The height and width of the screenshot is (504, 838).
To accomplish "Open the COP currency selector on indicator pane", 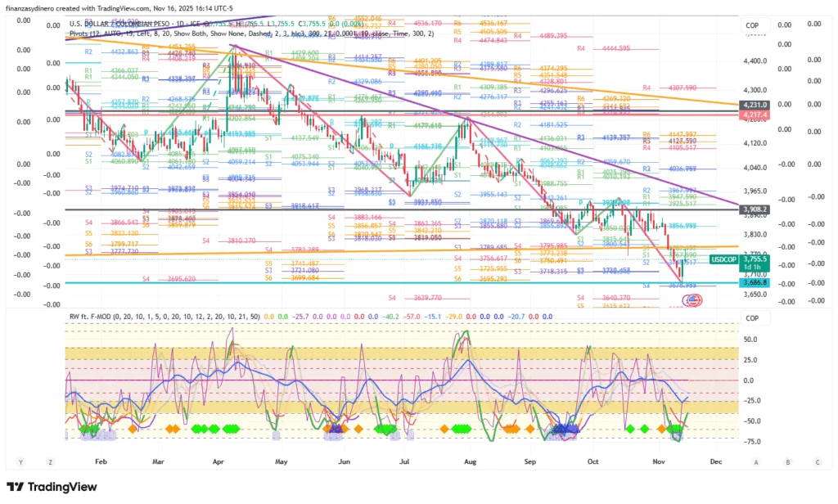I will (x=753, y=318).
